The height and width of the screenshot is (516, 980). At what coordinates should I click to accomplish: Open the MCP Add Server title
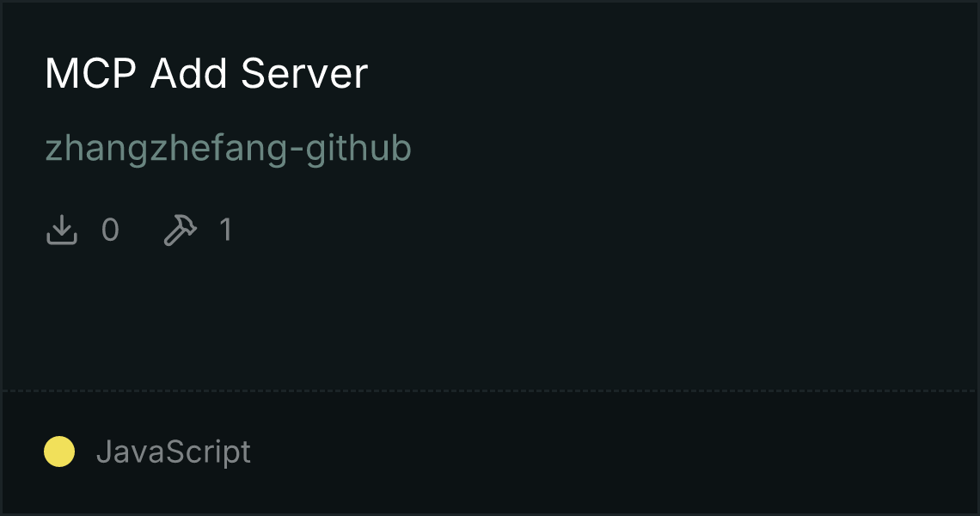tap(206, 73)
